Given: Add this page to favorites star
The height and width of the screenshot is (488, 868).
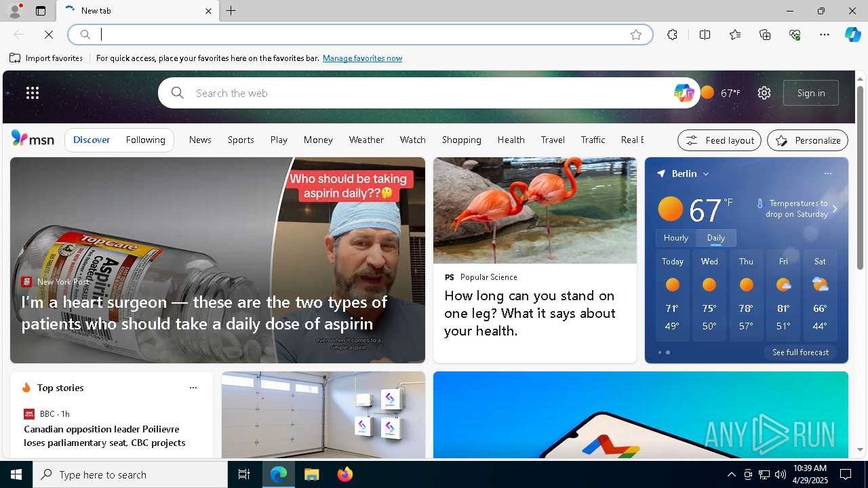Looking at the screenshot, I should pyautogui.click(x=635, y=35).
